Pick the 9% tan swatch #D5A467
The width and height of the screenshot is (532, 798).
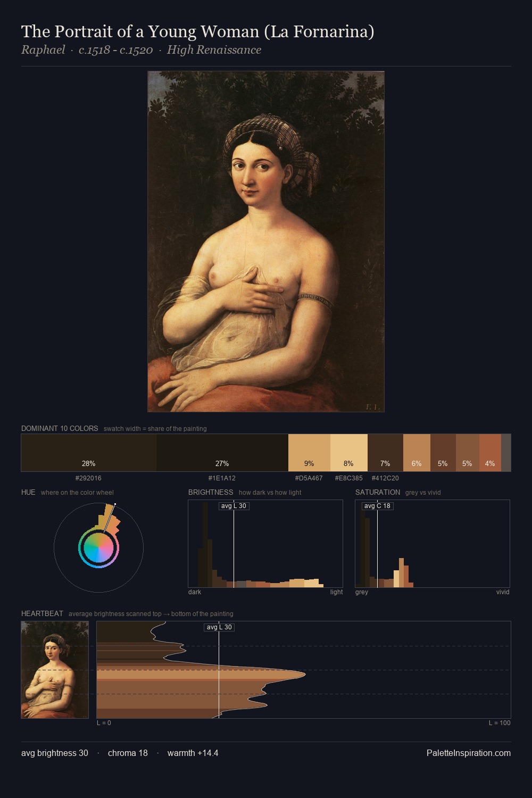[309, 453]
